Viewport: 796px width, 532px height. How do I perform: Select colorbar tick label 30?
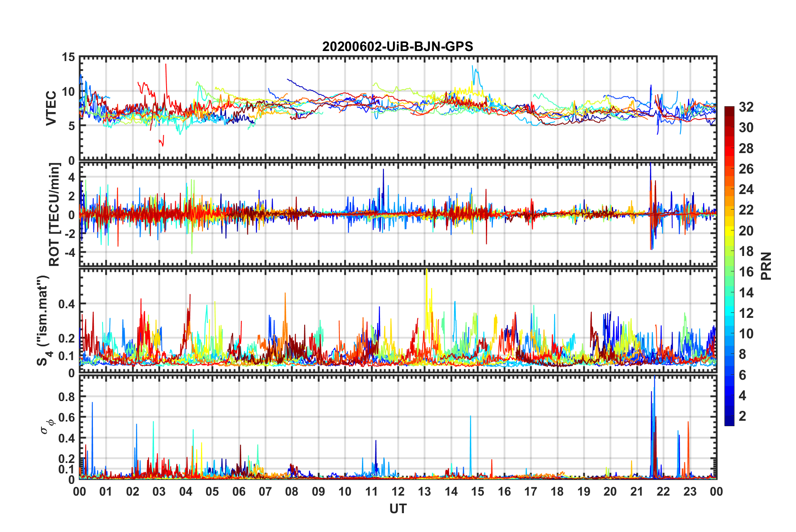[746, 128]
